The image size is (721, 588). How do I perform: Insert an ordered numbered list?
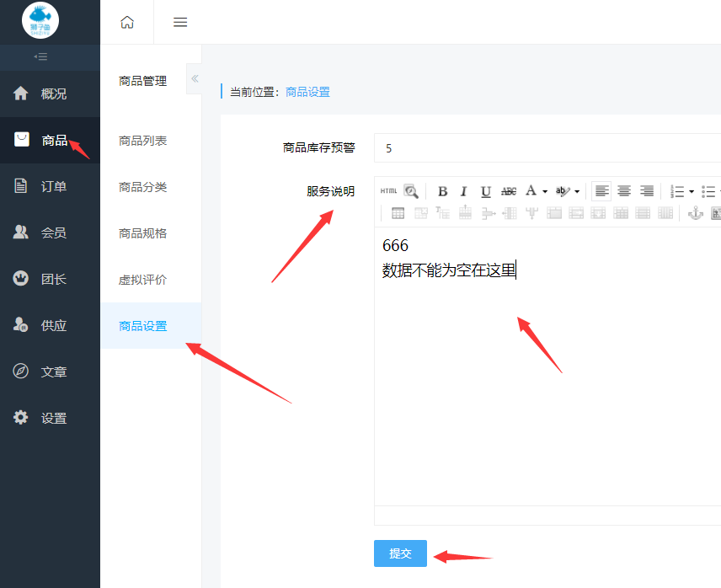point(677,191)
